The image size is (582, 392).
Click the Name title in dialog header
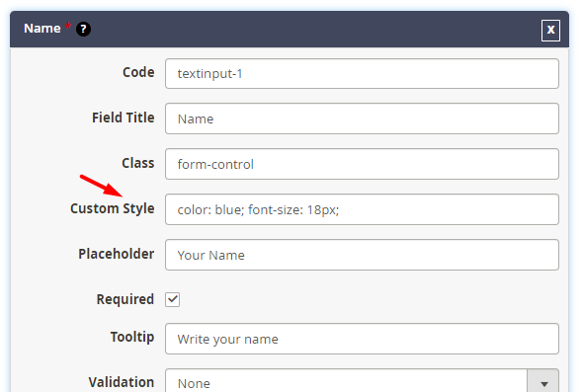coord(42,29)
